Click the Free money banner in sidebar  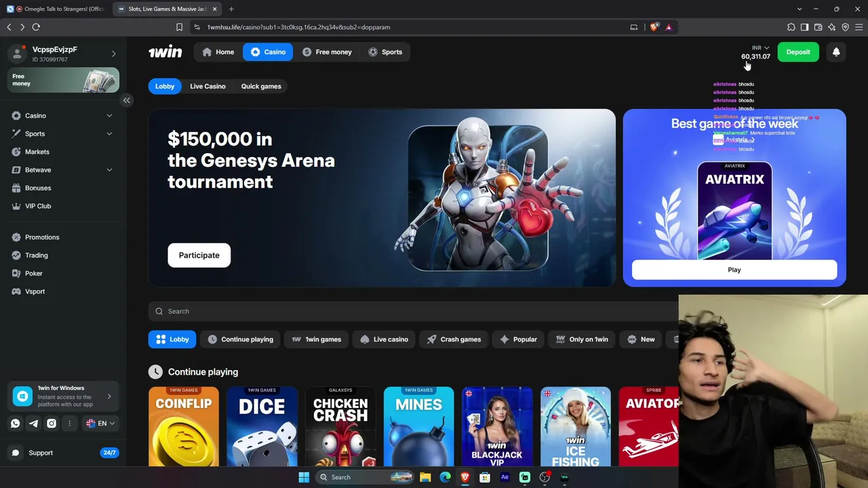tap(64, 81)
